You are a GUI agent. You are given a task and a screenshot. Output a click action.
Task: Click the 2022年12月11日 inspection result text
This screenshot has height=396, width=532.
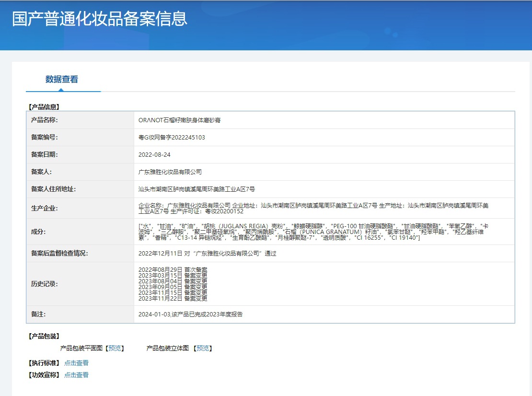click(x=208, y=254)
